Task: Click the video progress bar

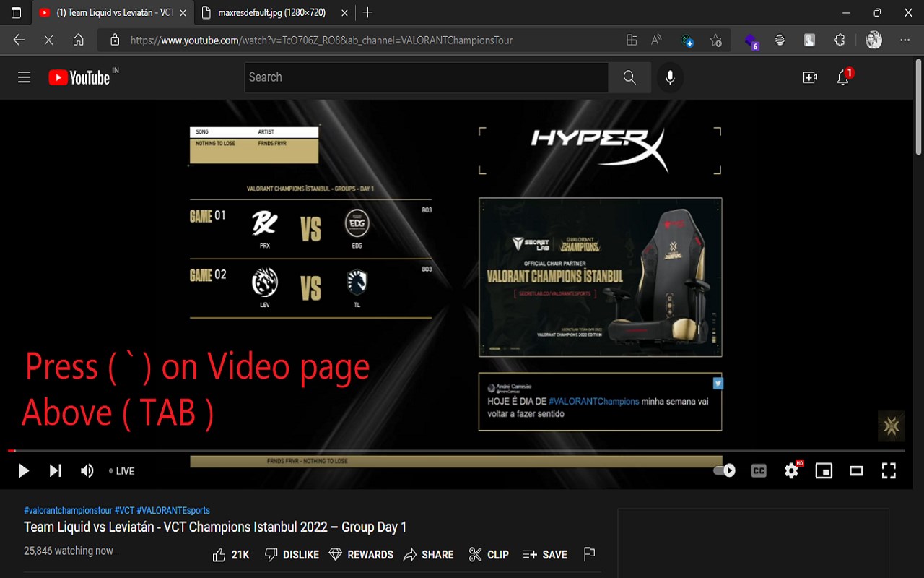Action: (x=456, y=450)
